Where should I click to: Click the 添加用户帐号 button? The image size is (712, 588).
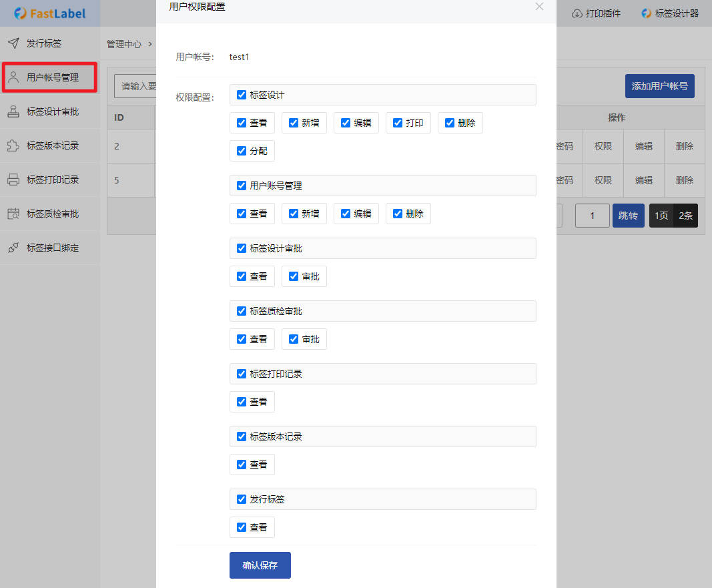(659, 86)
